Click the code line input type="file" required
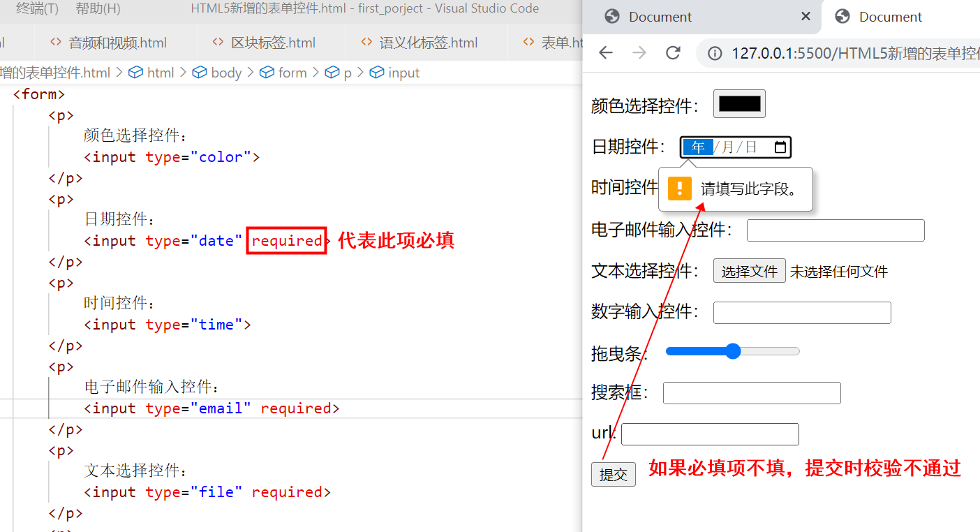Viewport: 980px width, 532px height. click(207, 492)
